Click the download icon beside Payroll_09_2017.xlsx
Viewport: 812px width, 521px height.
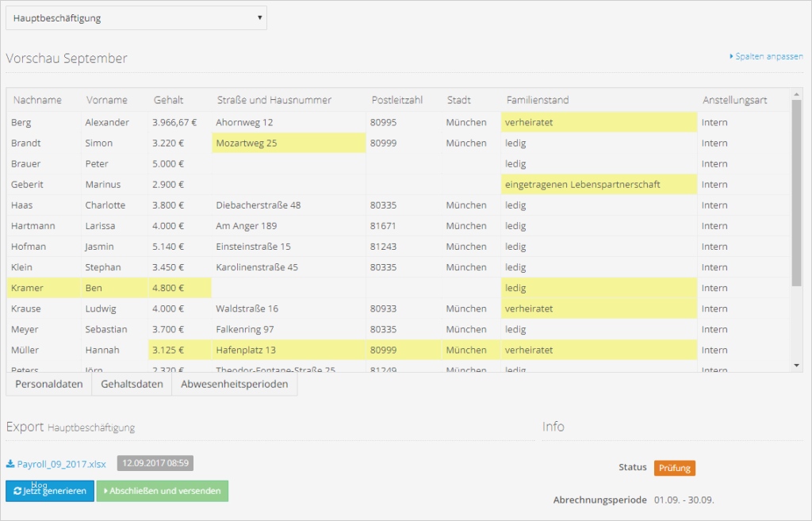coord(10,464)
